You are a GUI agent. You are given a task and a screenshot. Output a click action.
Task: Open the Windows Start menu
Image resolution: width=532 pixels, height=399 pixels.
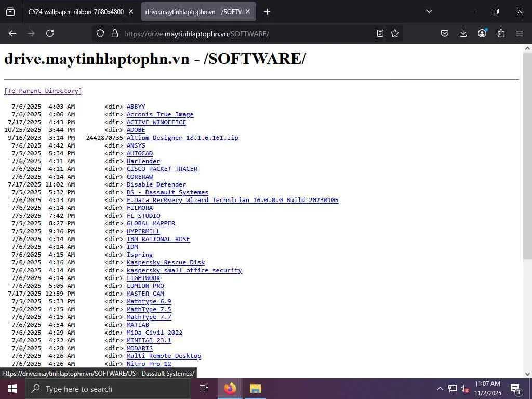pos(12,389)
